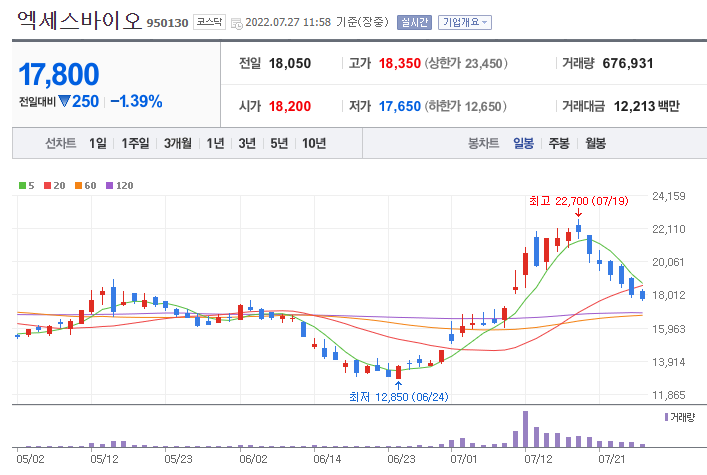707x475 pixels.
Task: Click the 24,159 price axis label
Action: point(669,196)
